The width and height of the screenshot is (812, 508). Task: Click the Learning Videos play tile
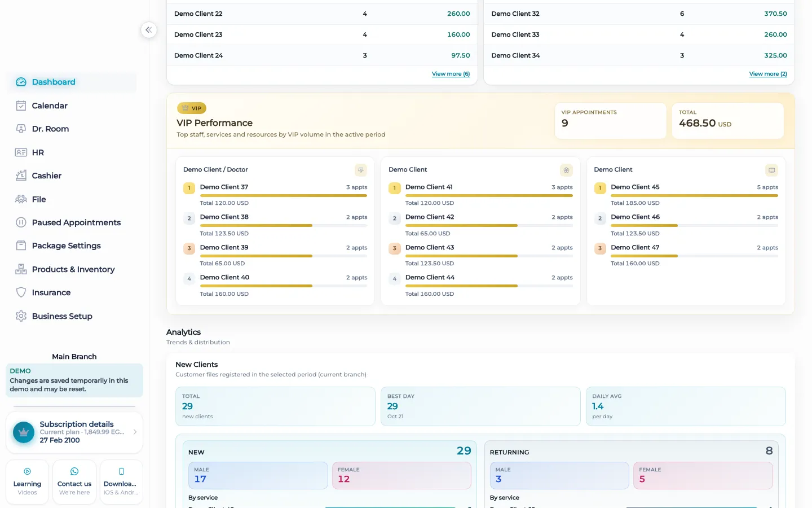[x=27, y=482]
